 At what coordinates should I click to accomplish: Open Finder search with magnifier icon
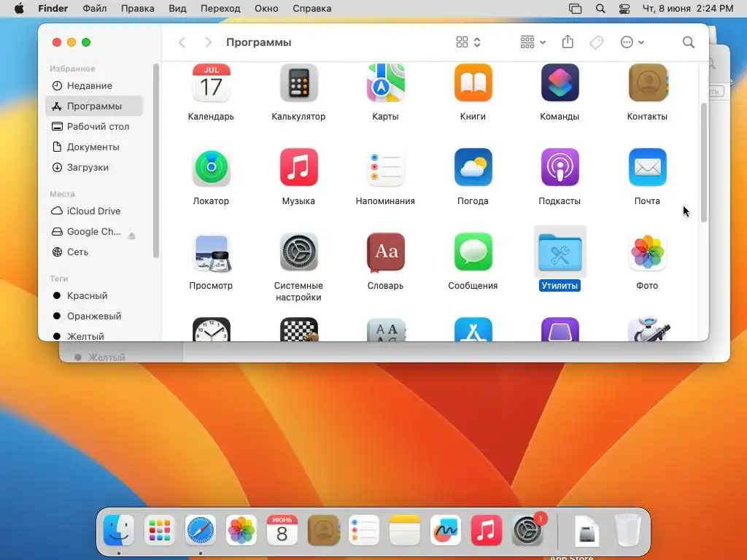[x=688, y=42]
